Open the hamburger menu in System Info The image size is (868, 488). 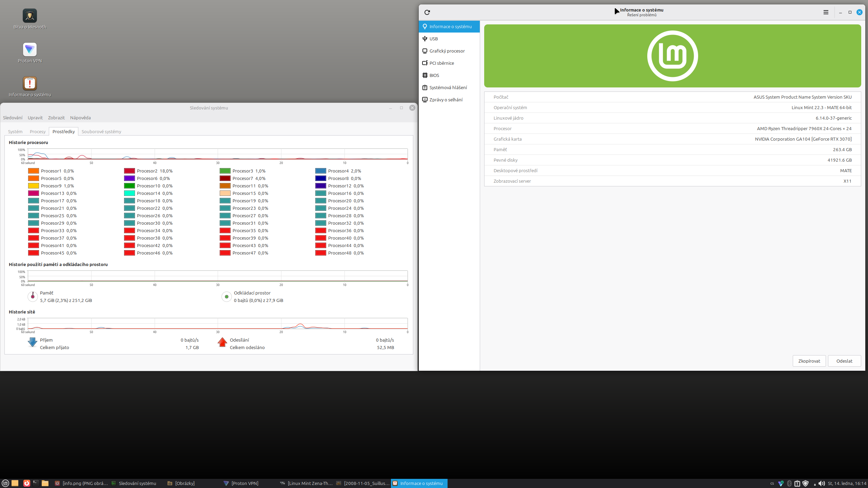click(826, 12)
